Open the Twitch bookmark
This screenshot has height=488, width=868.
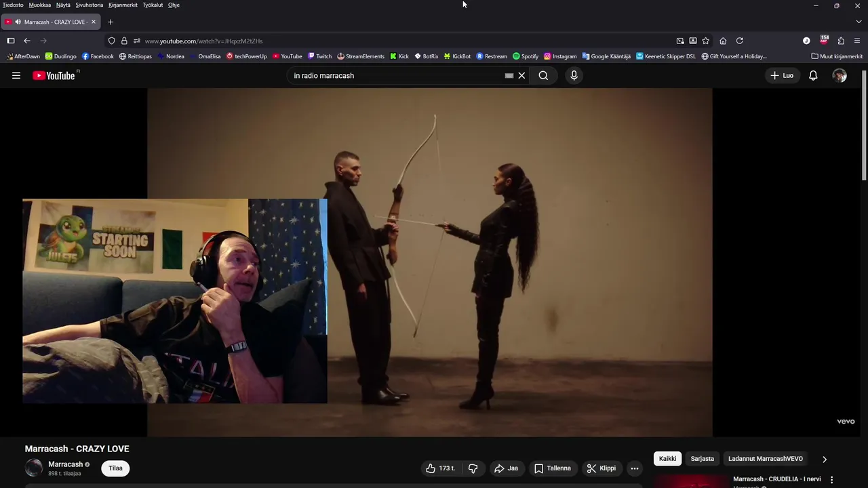click(319, 56)
